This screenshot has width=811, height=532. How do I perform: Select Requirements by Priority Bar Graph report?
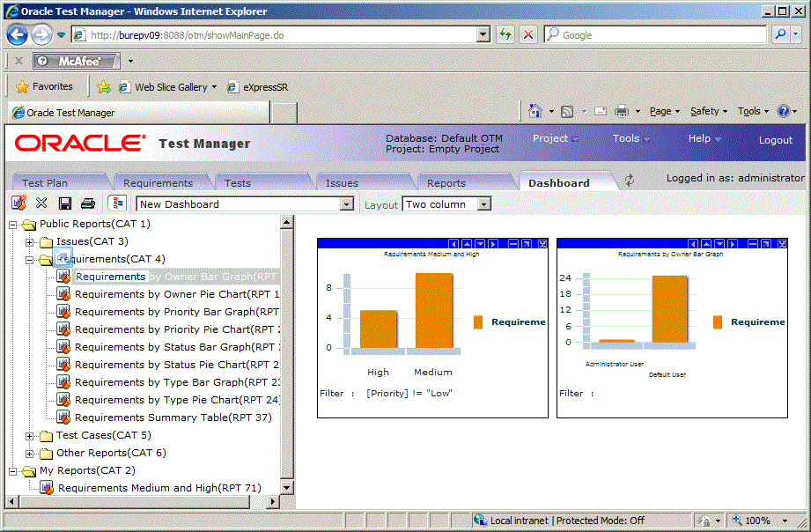click(177, 312)
